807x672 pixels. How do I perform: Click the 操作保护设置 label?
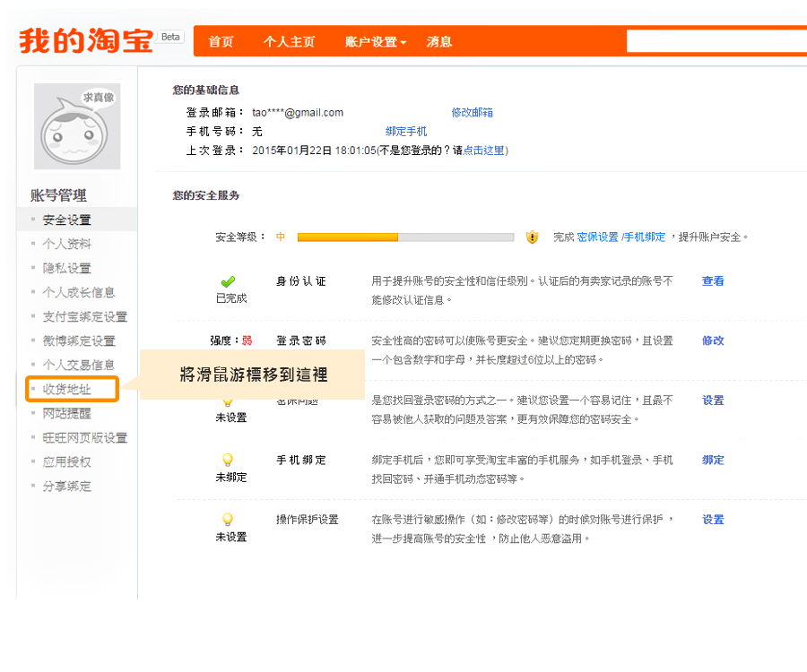click(308, 520)
